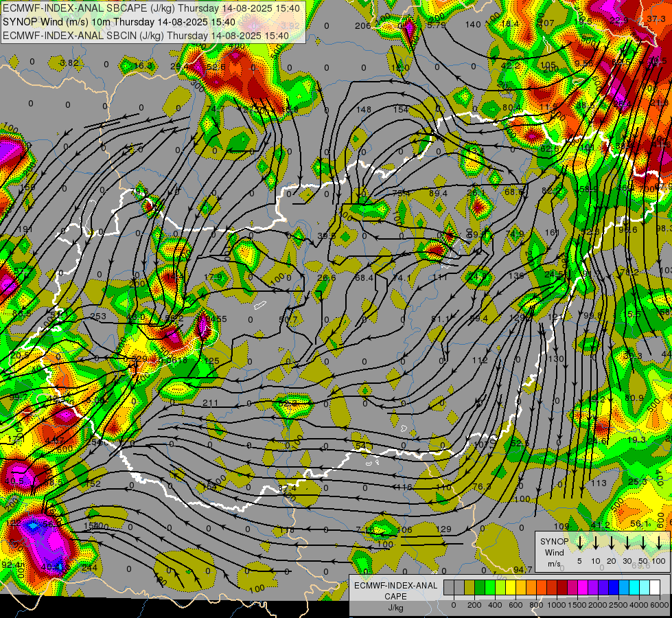This screenshot has height=618, width=672.
Task: Select the yellow CAPE legend swatch
Action: click(511, 587)
